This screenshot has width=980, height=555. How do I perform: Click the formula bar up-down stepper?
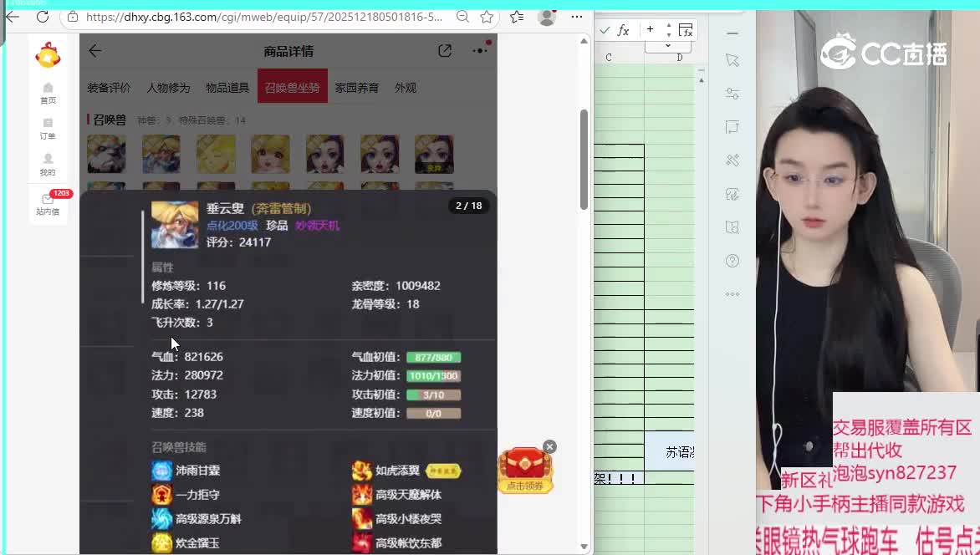click(669, 29)
